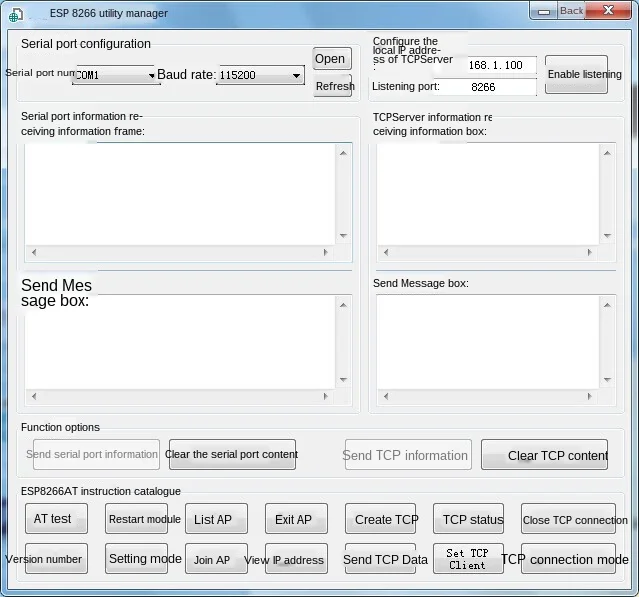639x597 pixels.
Task: Click left arrow of serial receiving horizontal scrollbar
Action: coord(34,252)
